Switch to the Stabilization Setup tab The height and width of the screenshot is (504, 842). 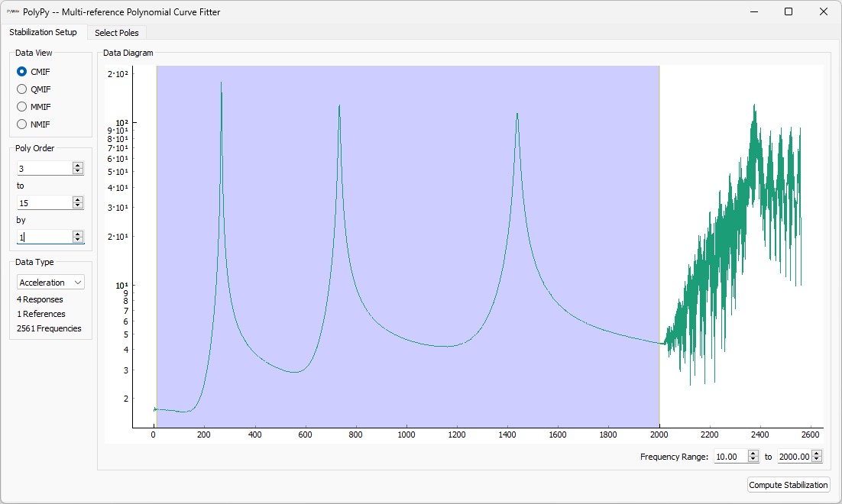[x=44, y=32]
